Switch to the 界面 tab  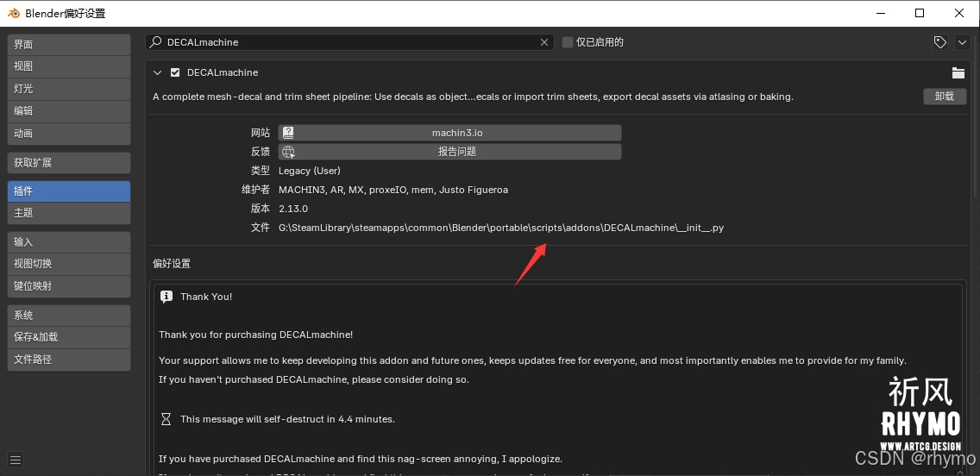[x=69, y=44]
